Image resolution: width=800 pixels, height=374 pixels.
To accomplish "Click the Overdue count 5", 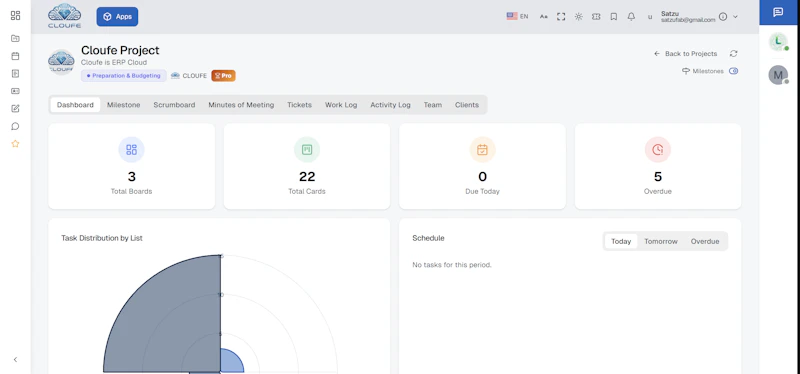I will pyautogui.click(x=658, y=177).
